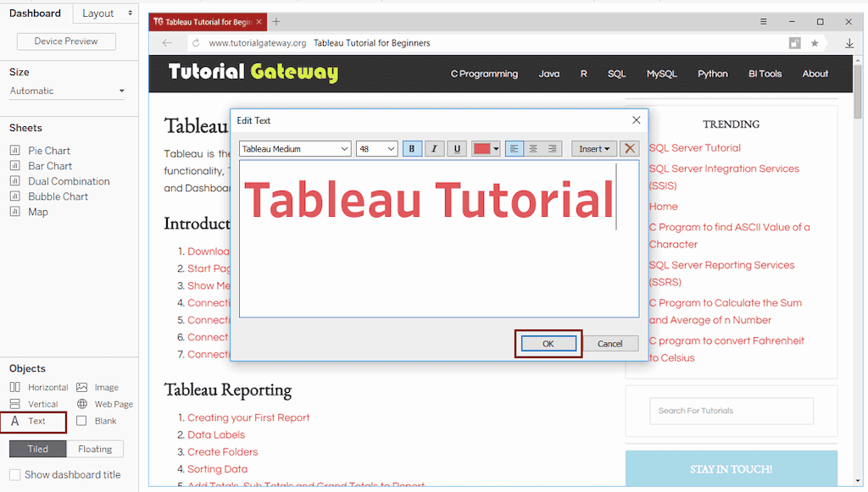This screenshot has height=492, width=868.
Task: Click OK in Edit Text dialog
Action: tap(548, 344)
